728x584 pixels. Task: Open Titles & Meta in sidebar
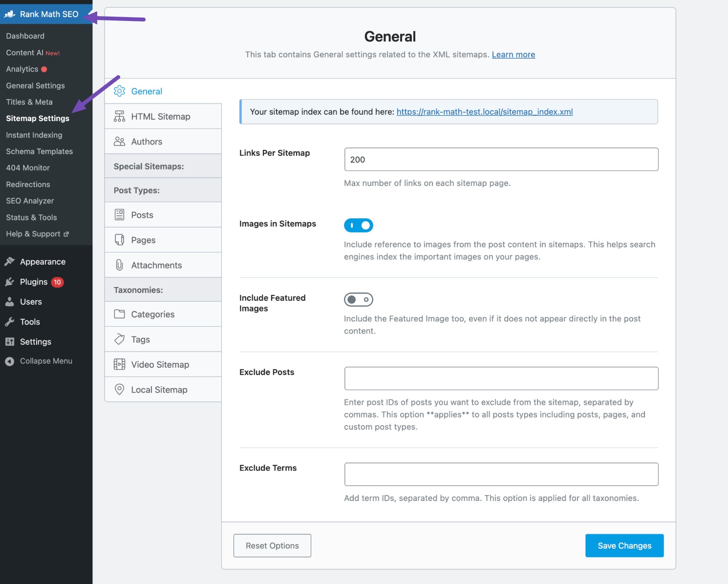29,102
